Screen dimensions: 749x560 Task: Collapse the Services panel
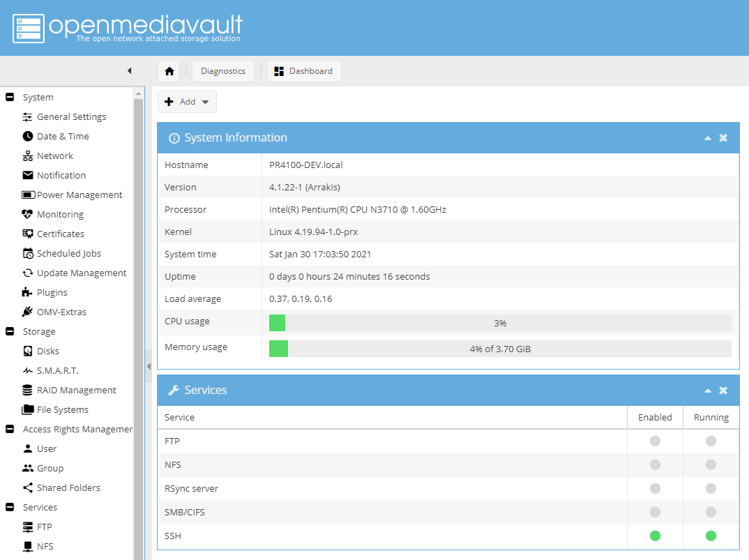[x=707, y=390]
